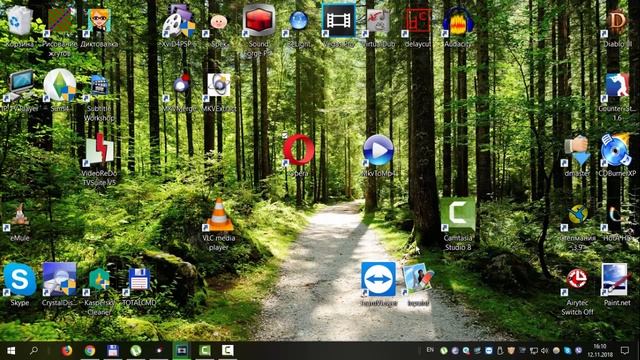The width and height of the screenshot is (640, 360).
Task: Switch the EN input language indicator
Action: pyautogui.click(x=430, y=350)
